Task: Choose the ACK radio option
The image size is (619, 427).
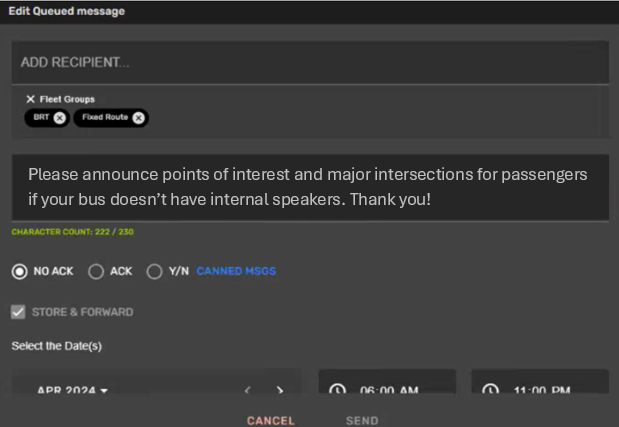Action: pyautogui.click(x=96, y=271)
